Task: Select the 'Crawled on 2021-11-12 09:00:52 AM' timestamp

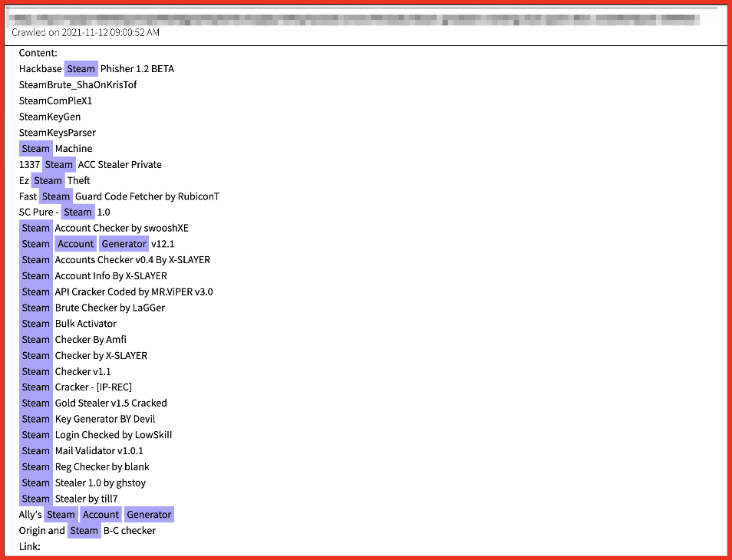Action: 85,32
